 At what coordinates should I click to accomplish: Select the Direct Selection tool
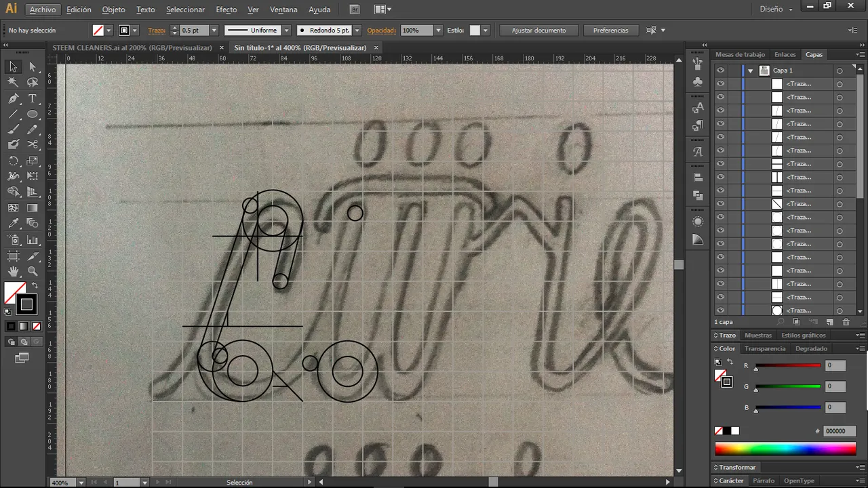[32, 66]
